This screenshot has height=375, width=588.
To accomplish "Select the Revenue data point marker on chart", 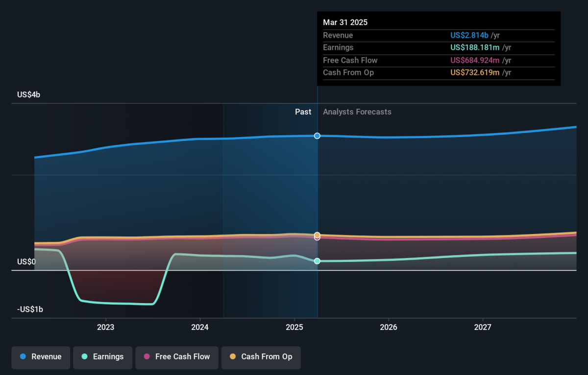I will 317,136.
